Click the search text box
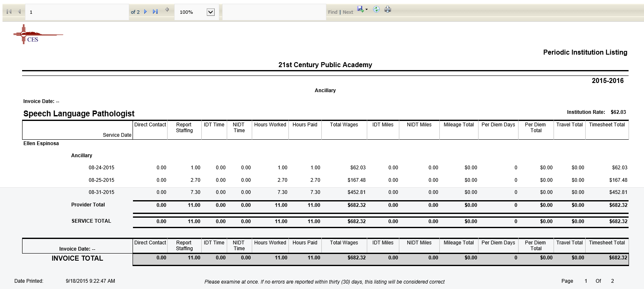 [x=273, y=12]
